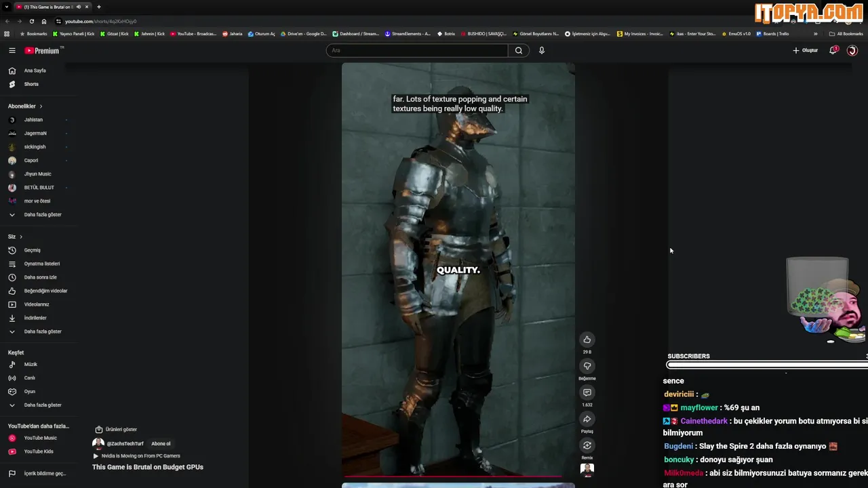Open YouTube Kids from the sidebar
The width and height of the screenshot is (868, 488).
(x=38, y=451)
